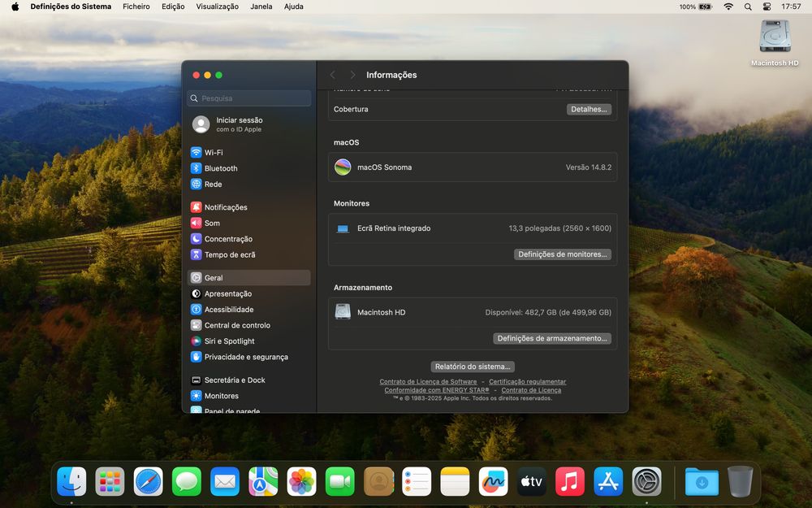Viewport: 812px width, 508px height.
Task: Go back with the left chevron
Action: coord(333,75)
